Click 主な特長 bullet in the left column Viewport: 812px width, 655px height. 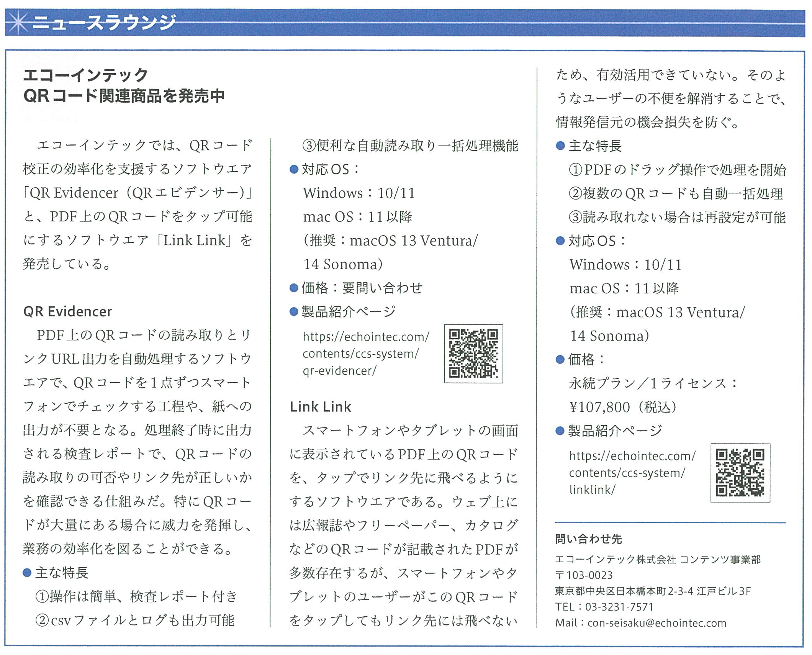click(x=56, y=573)
